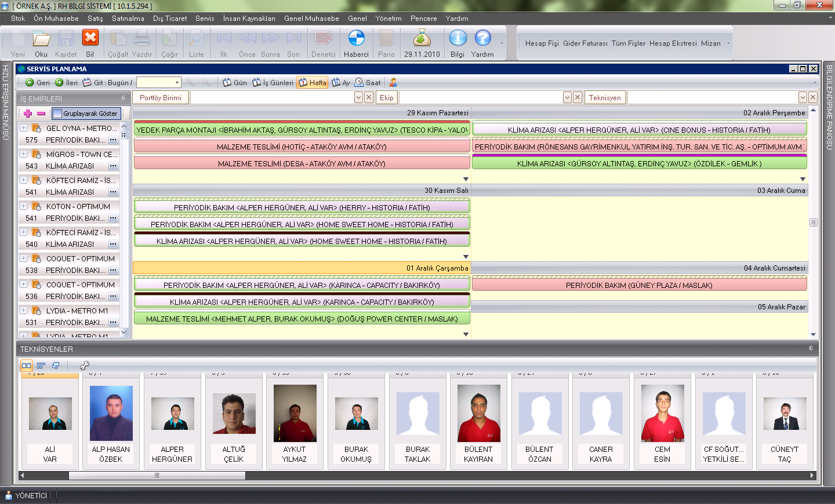
Task: Click the green Geri back arrow
Action: [x=30, y=83]
